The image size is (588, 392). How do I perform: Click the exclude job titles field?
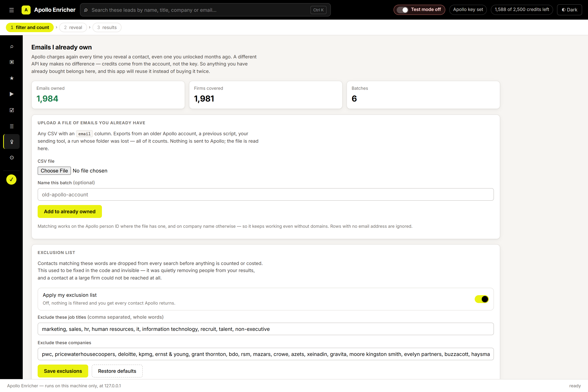266,329
